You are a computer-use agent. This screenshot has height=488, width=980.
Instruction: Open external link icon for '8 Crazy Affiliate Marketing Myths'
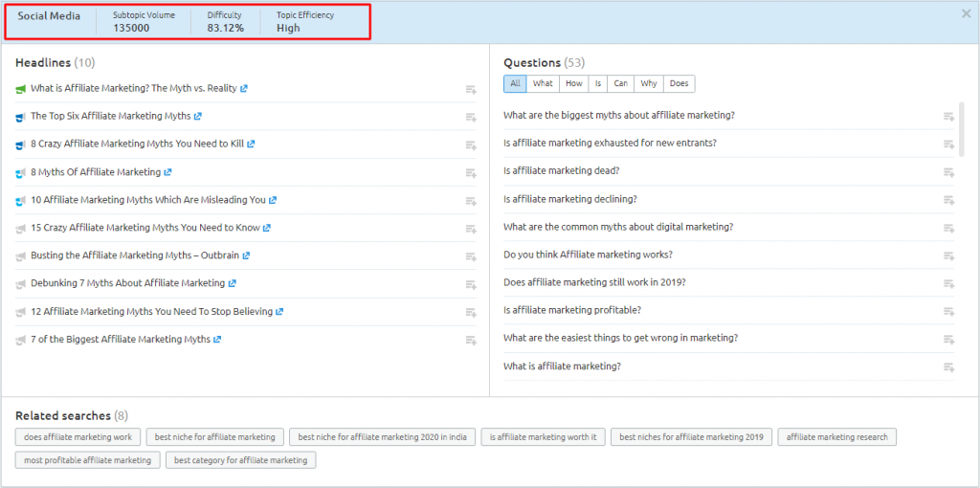251,144
